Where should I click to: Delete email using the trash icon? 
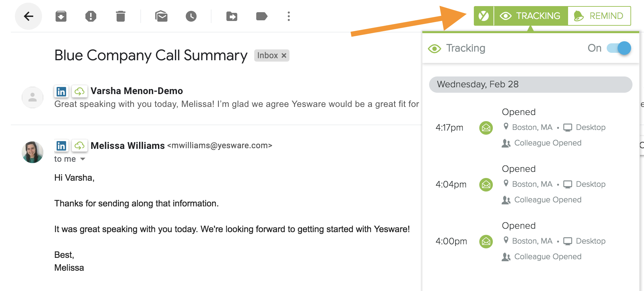click(x=120, y=16)
